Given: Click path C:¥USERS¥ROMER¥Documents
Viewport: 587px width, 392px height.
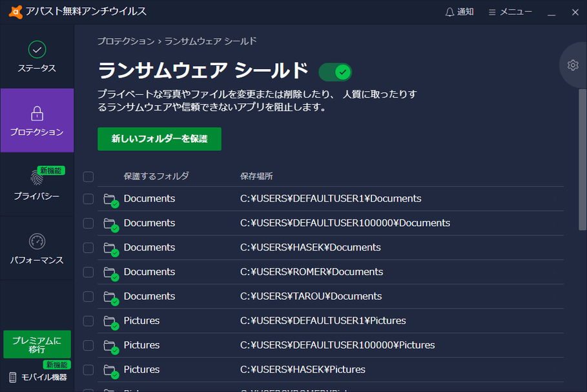Looking at the screenshot, I should click(x=311, y=271).
